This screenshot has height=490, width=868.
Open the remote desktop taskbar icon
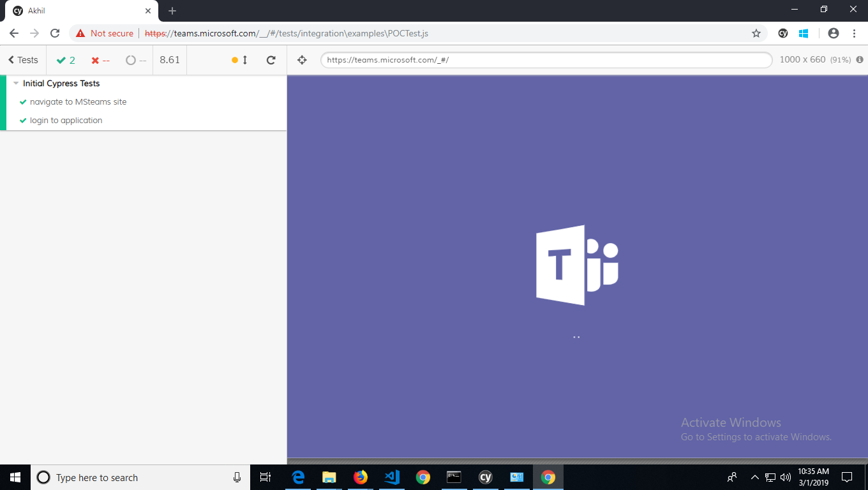tap(516, 477)
